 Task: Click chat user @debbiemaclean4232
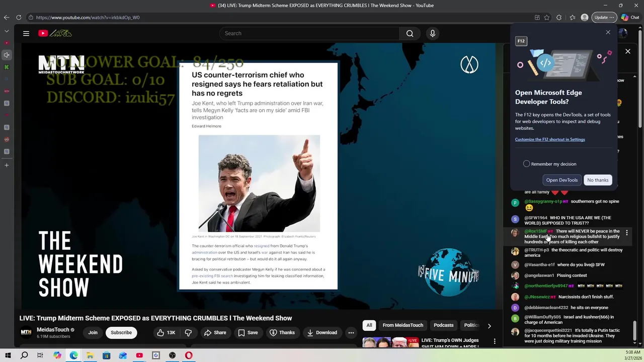tap(546, 307)
